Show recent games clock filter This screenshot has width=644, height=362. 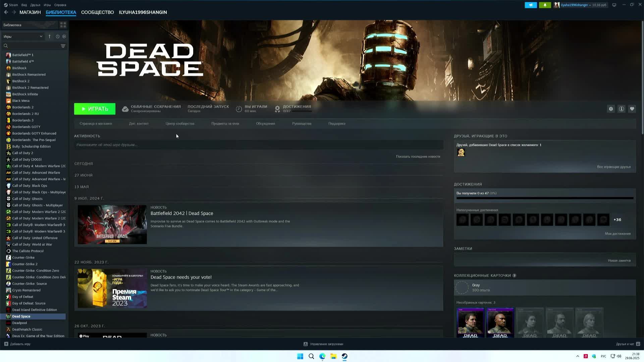pos(58,37)
